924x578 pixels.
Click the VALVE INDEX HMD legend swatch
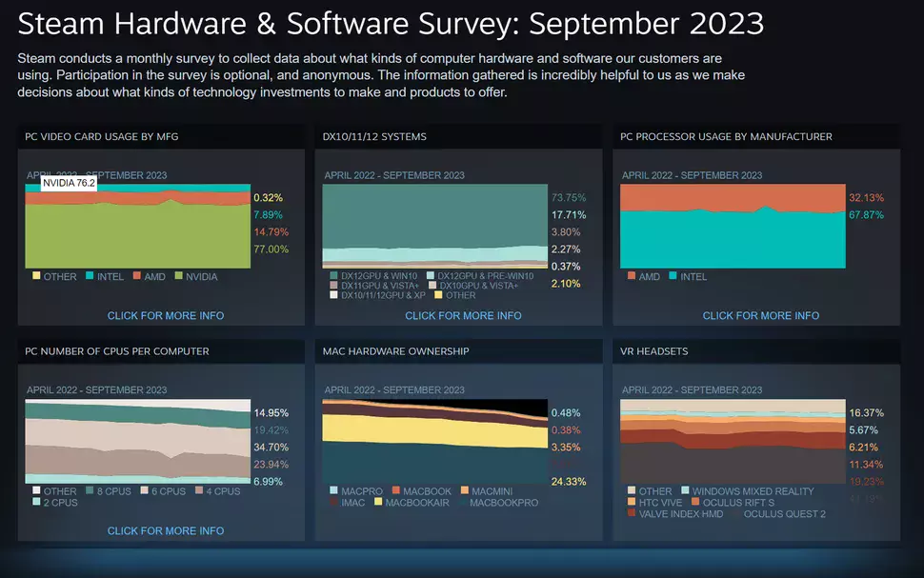(632, 513)
